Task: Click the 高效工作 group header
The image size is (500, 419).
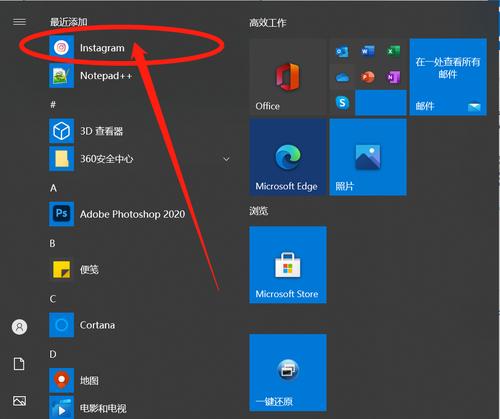Action: (x=268, y=23)
